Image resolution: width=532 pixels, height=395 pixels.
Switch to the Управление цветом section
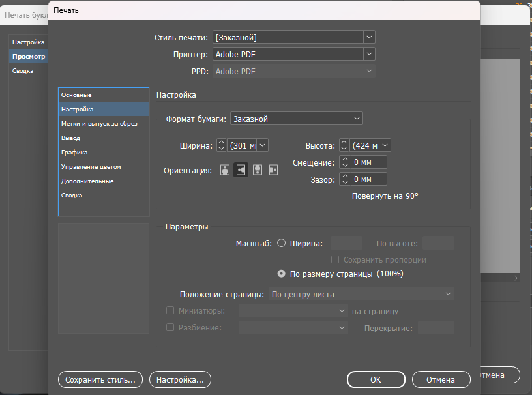click(91, 167)
